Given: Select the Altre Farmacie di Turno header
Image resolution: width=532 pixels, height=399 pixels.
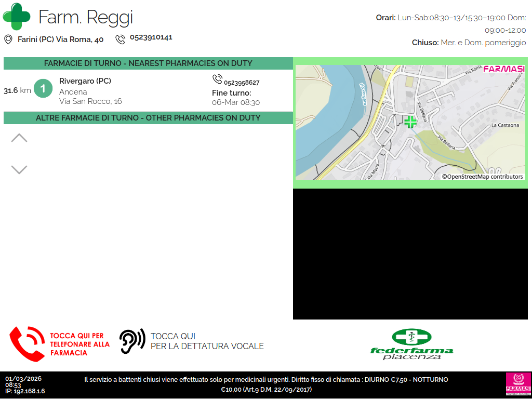Looking at the screenshot, I should tap(148, 118).
